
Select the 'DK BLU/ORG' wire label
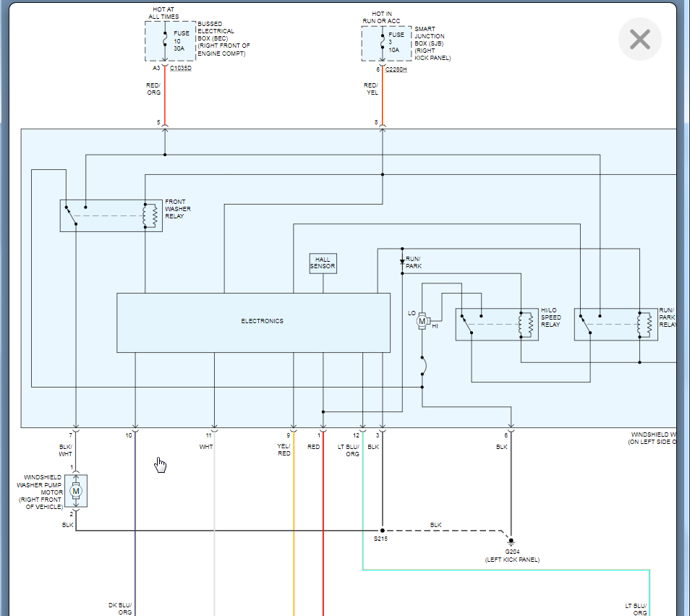click(120, 609)
